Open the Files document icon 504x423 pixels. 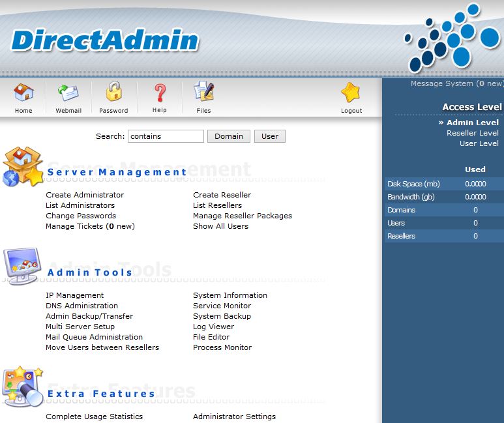204,92
